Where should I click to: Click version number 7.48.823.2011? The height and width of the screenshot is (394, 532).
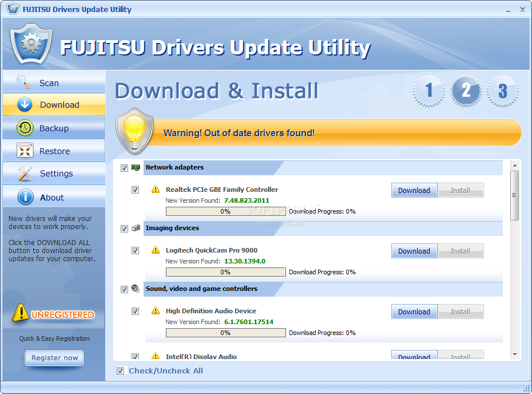coord(247,200)
